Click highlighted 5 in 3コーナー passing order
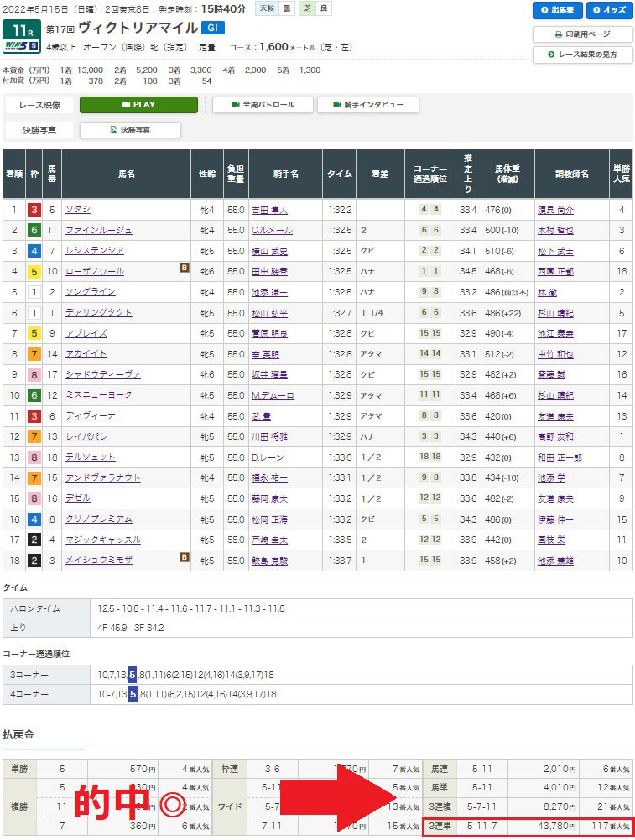This screenshot has height=840, width=635. (132, 673)
